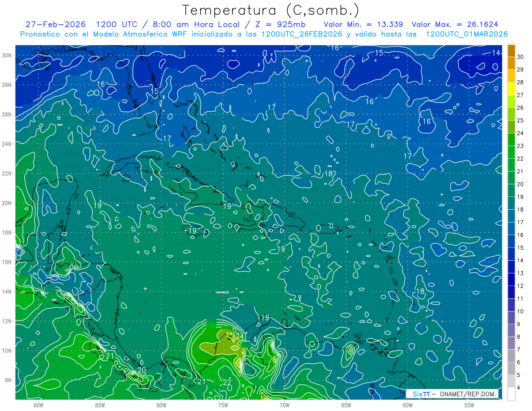The image size is (532, 411).
Task: Click the 'Z = 925mb' level label
Action: (x=279, y=24)
